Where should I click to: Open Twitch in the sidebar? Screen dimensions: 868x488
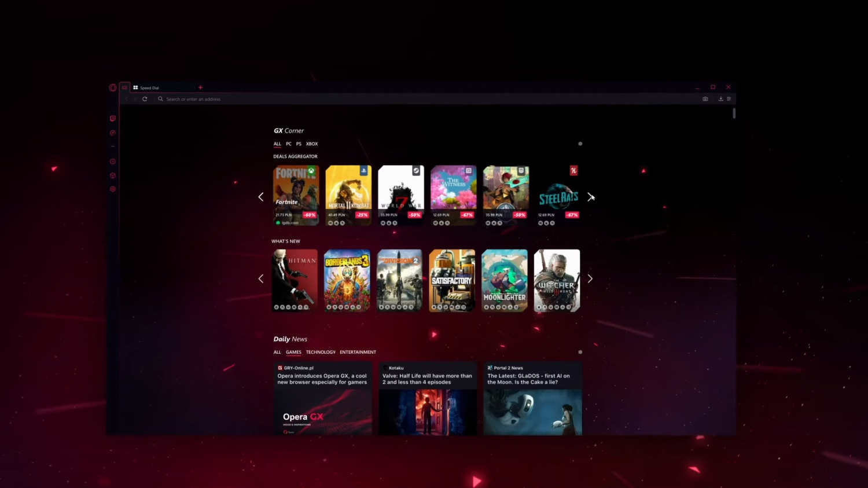(x=113, y=119)
